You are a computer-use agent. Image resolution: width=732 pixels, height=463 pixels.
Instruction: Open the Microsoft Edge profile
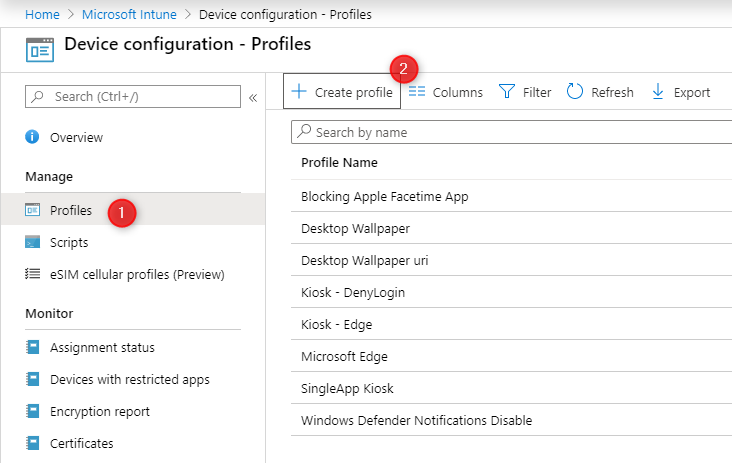tap(345, 357)
